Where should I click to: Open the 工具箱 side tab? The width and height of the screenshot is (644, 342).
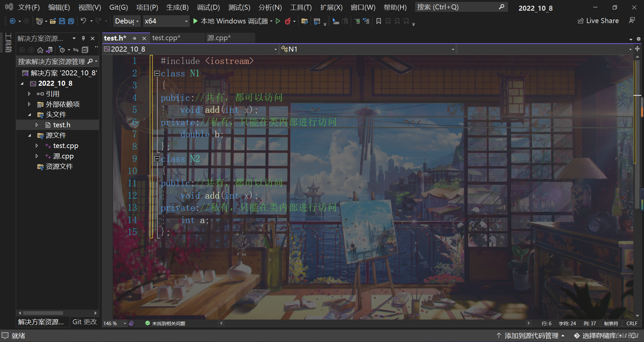tap(8, 43)
